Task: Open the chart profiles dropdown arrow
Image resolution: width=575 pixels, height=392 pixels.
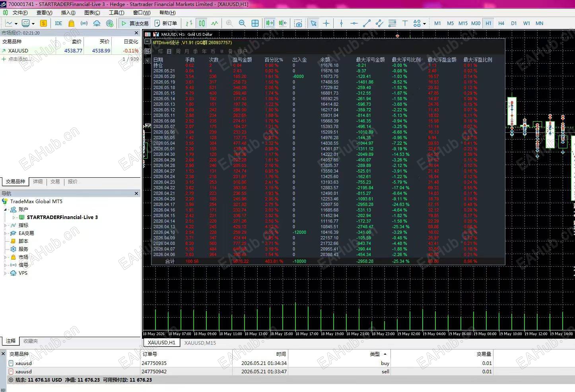Action: (33, 24)
